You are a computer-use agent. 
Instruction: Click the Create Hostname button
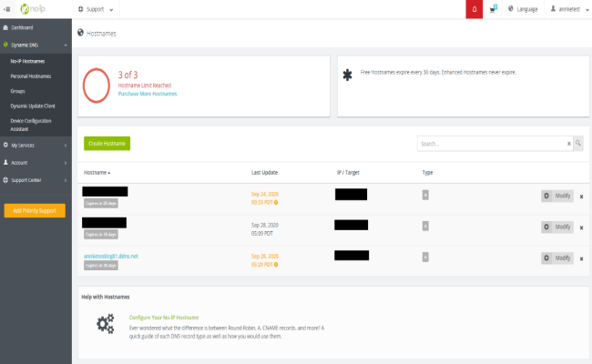point(107,143)
